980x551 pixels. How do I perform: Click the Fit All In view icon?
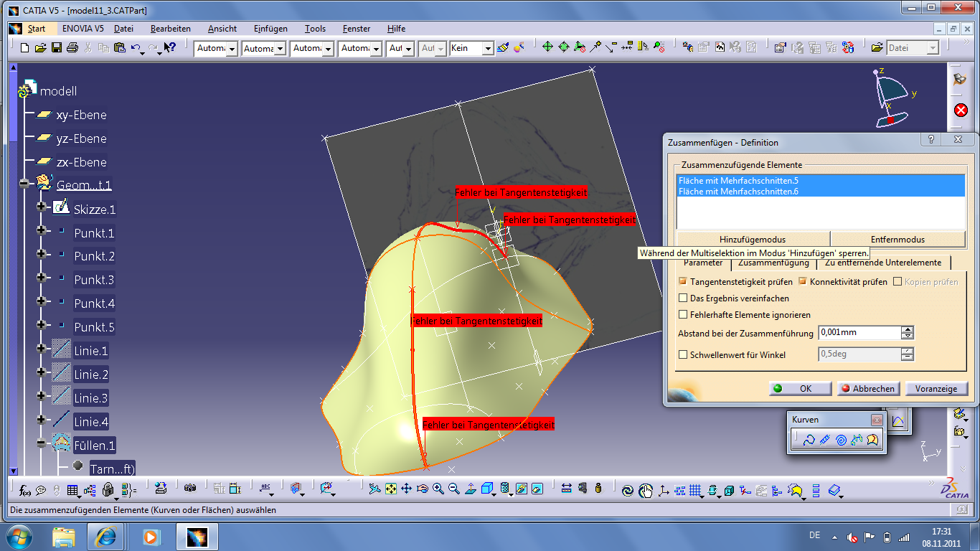click(x=390, y=489)
